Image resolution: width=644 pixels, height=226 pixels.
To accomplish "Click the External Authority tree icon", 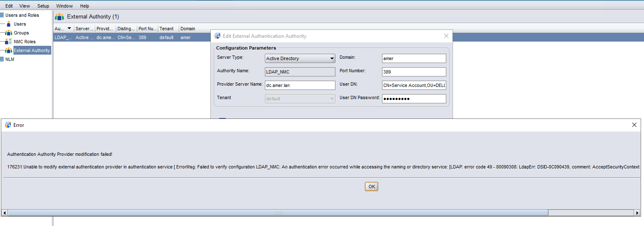I will [x=8, y=50].
